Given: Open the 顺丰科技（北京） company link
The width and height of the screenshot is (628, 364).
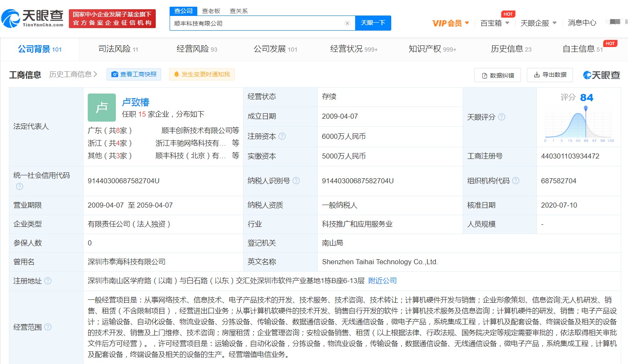Looking at the screenshot, I should point(191,156).
